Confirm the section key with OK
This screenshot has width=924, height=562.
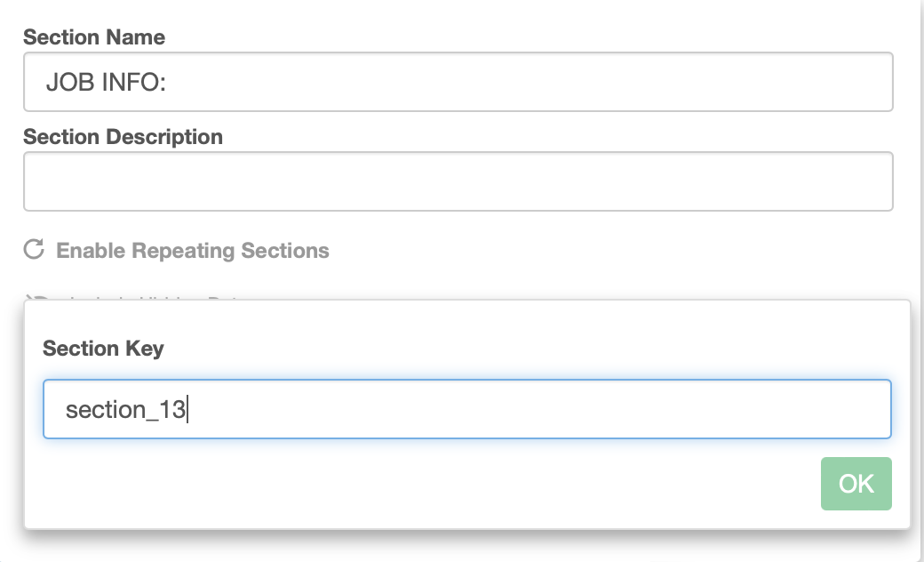point(856,484)
